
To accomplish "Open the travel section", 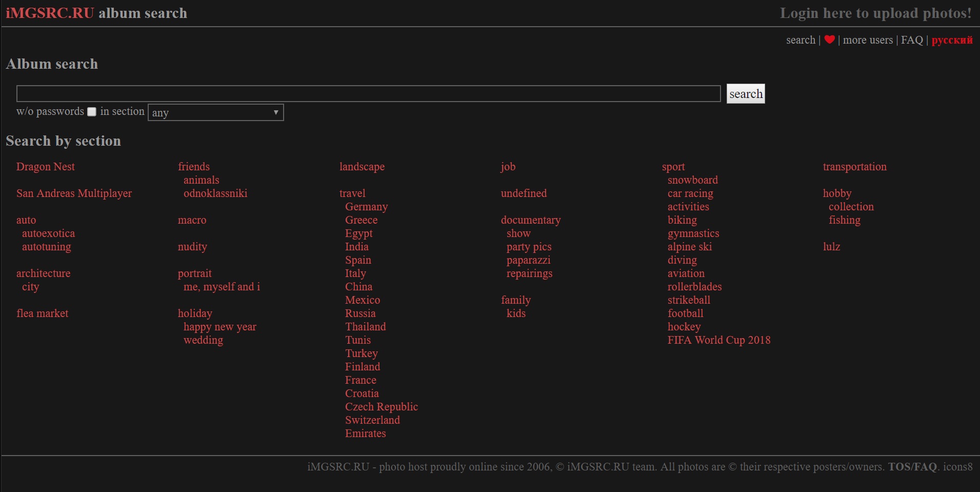I will click(x=352, y=193).
